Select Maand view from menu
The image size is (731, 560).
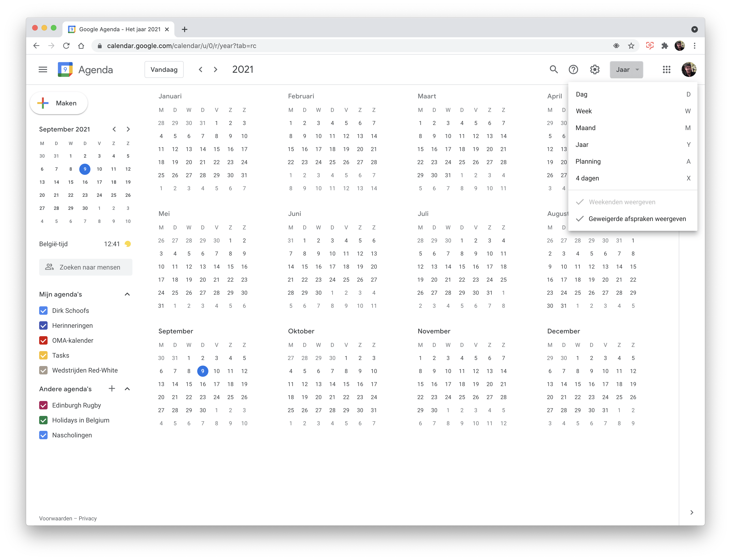pos(585,128)
